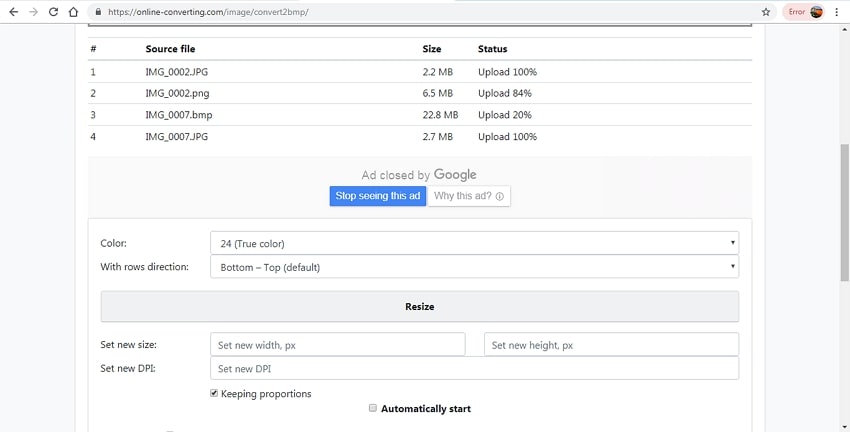Click the Resize section header bar
This screenshot has height=432, width=850.
click(x=419, y=306)
